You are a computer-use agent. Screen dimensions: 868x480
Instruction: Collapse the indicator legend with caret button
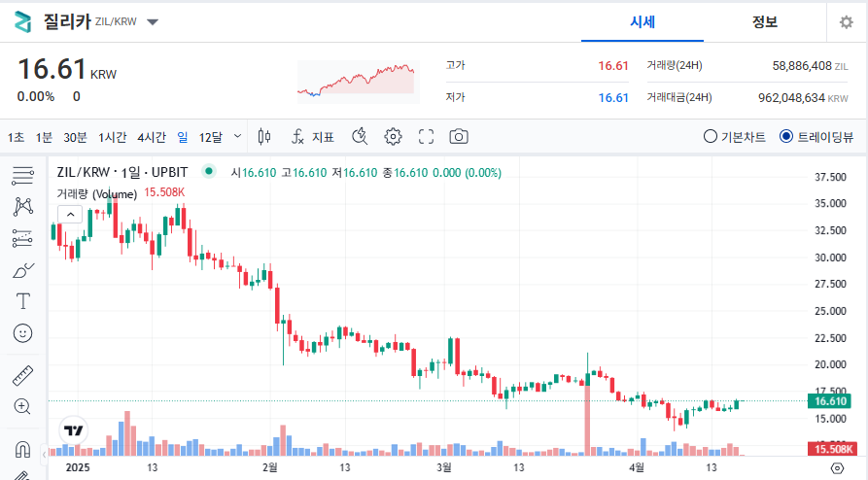pyautogui.click(x=70, y=215)
